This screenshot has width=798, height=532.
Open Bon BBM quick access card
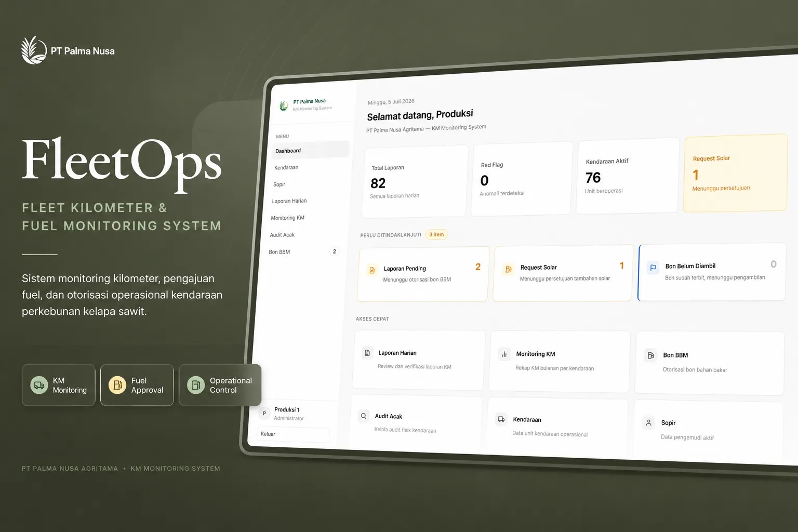pos(710,363)
